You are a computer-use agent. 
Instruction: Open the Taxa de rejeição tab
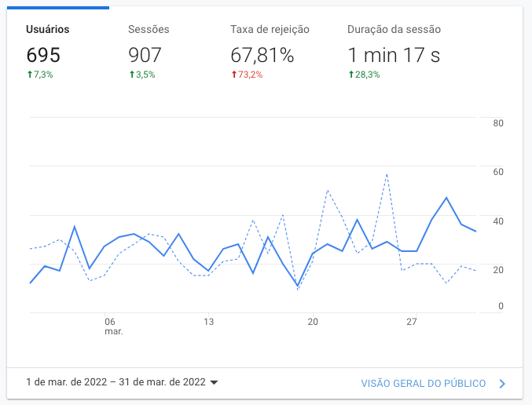(x=270, y=30)
